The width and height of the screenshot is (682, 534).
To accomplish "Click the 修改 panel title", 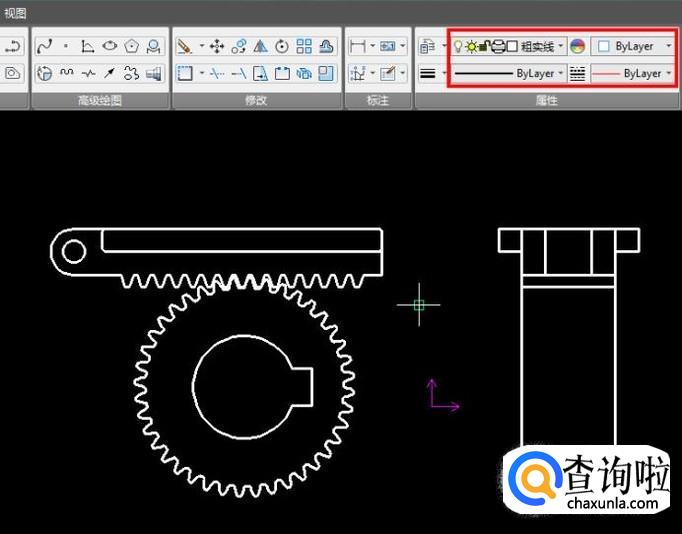I will [256, 100].
